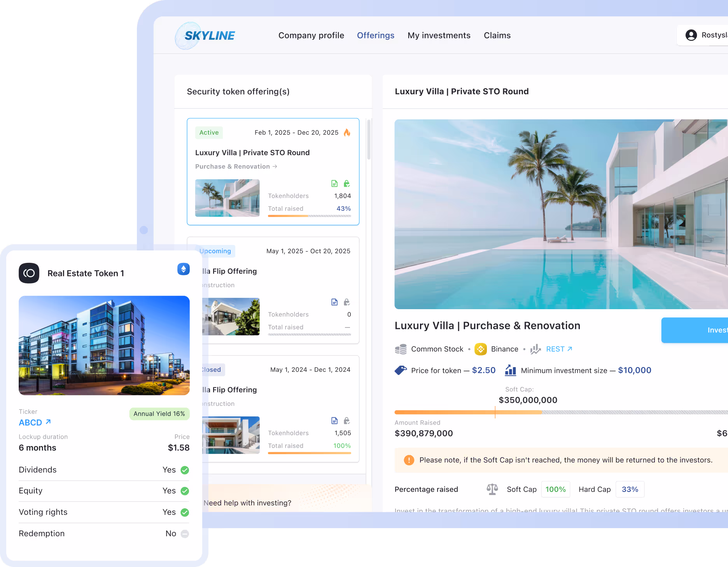Switch to the Offerings tab
The image size is (728, 567).
(376, 35)
